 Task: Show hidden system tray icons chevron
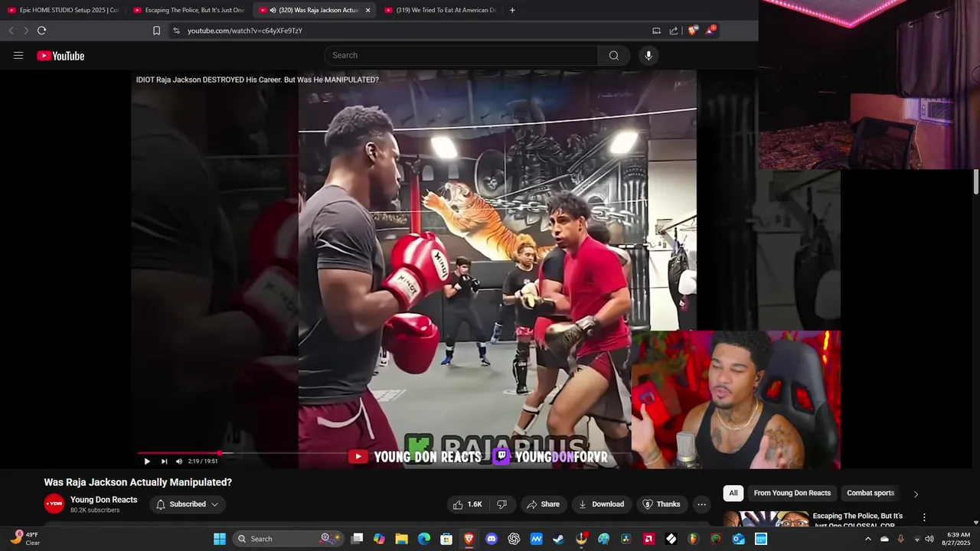pyautogui.click(x=867, y=539)
